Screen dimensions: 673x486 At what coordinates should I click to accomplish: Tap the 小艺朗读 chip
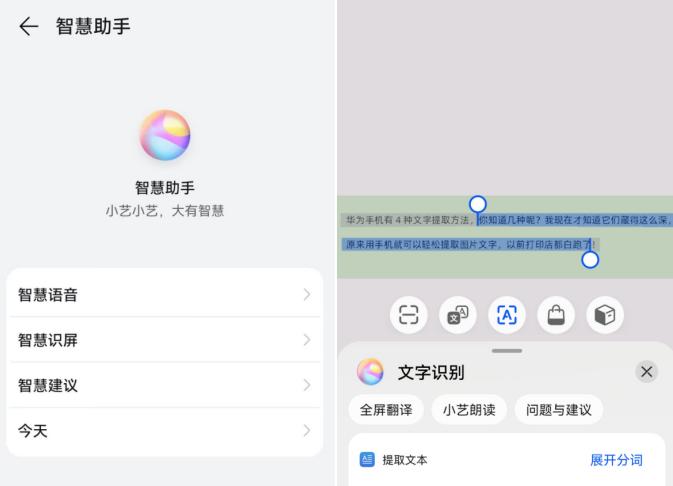(x=469, y=410)
